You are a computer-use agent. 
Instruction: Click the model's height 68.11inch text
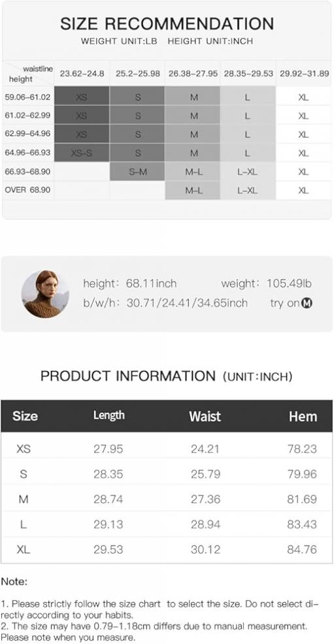pyautogui.click(x=130, y=283)
